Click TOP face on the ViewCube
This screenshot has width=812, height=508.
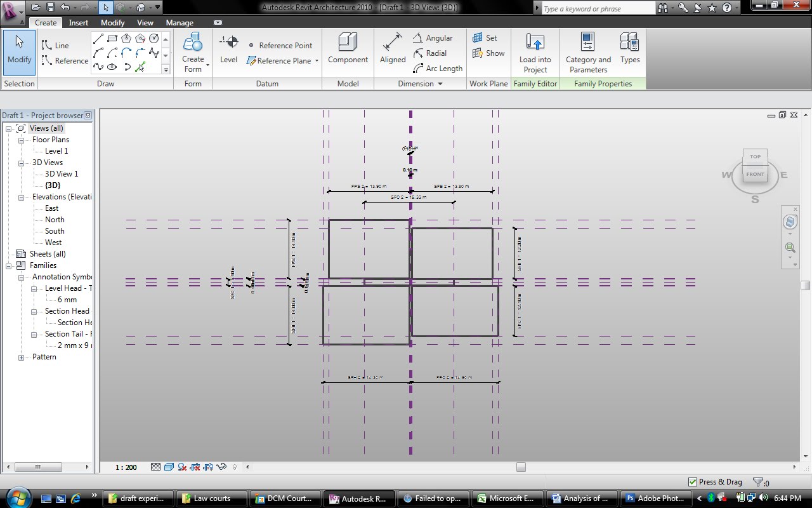click(754, 156)
